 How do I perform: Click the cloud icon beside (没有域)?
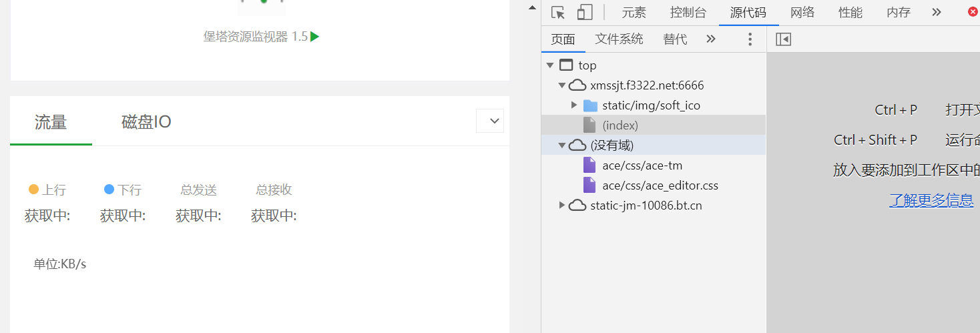(x=577, y=145)
